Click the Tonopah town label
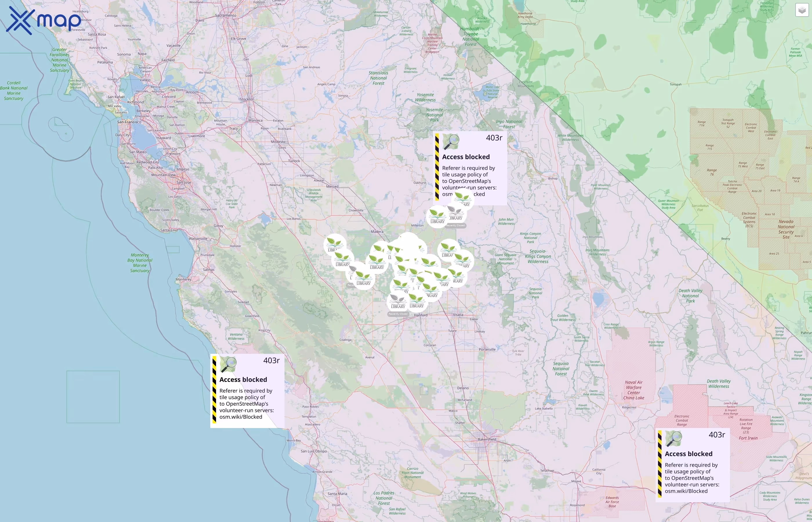This screenshot has height=522, width=812. pyautogui.click(x=676, y=84)
